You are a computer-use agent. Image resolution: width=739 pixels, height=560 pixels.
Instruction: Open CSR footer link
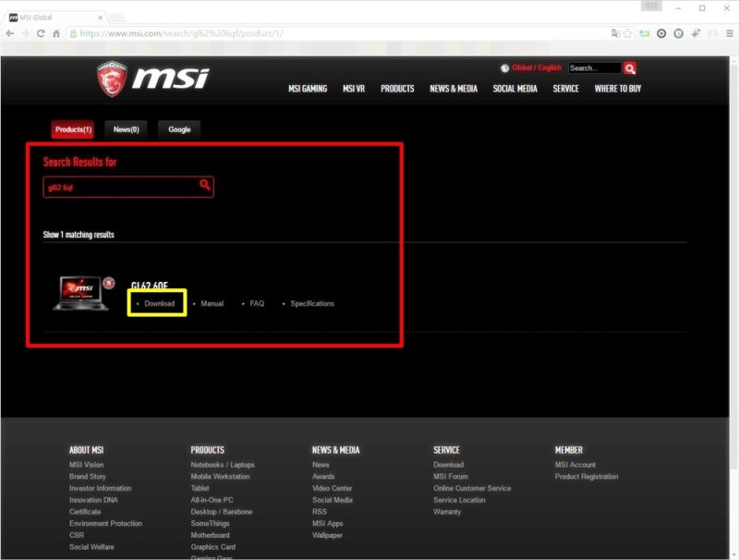pos(77,535)
